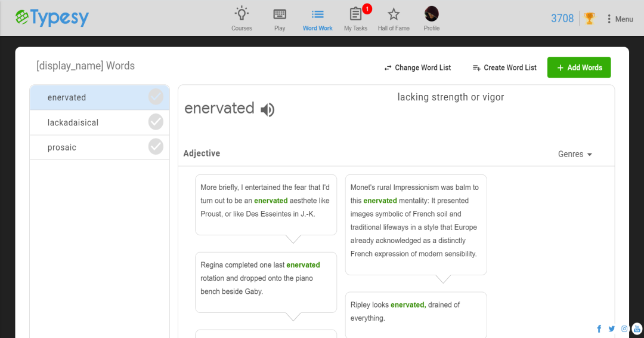Image resolution: width=644 pixels, height=338 pixels.
Task: Click the Typesy logo
Action: pos(52,18)
